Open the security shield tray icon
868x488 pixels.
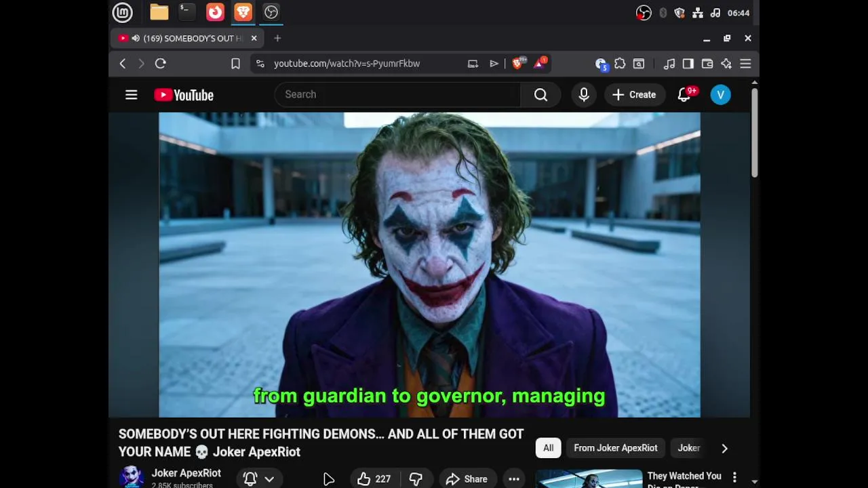pyautogui.click(x=679, y=13)
